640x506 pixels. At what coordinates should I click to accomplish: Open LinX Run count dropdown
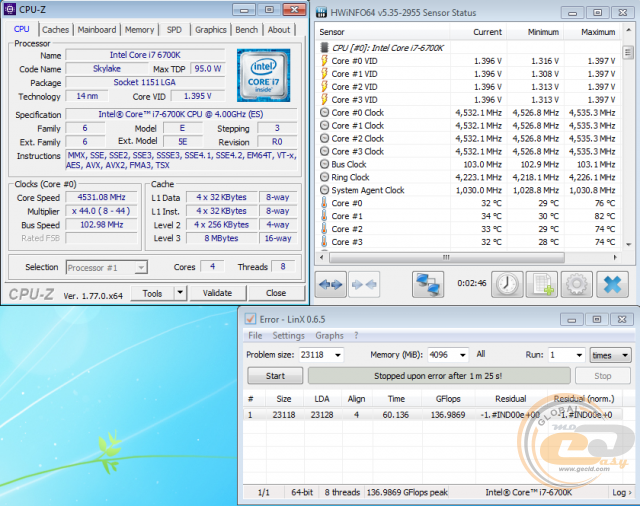(579, 355)
